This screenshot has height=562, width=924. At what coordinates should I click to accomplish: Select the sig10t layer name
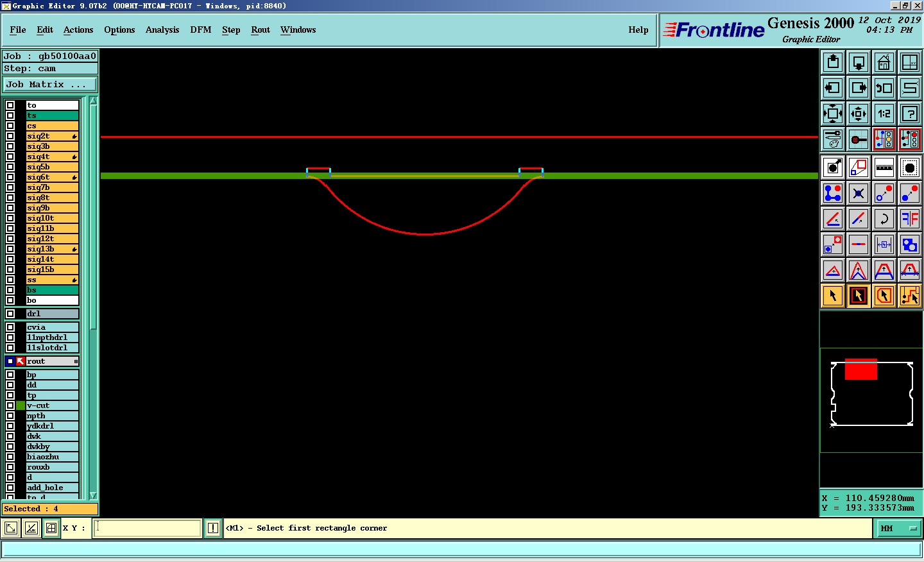tap(52, 218)
